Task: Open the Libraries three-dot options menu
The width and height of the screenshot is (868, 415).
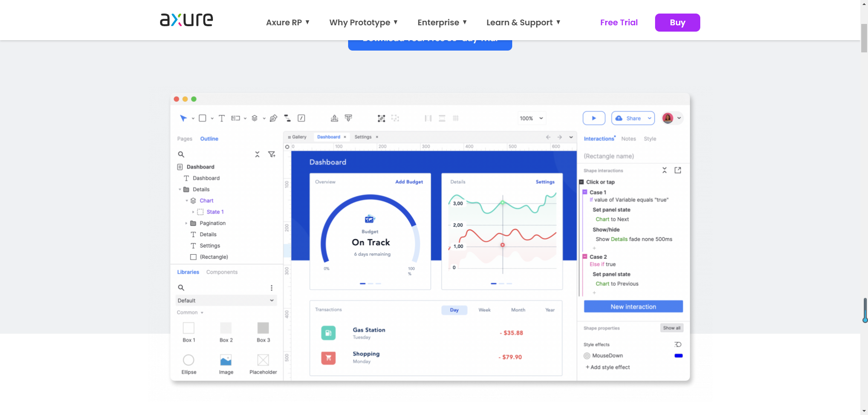Action: pos(272,288)
